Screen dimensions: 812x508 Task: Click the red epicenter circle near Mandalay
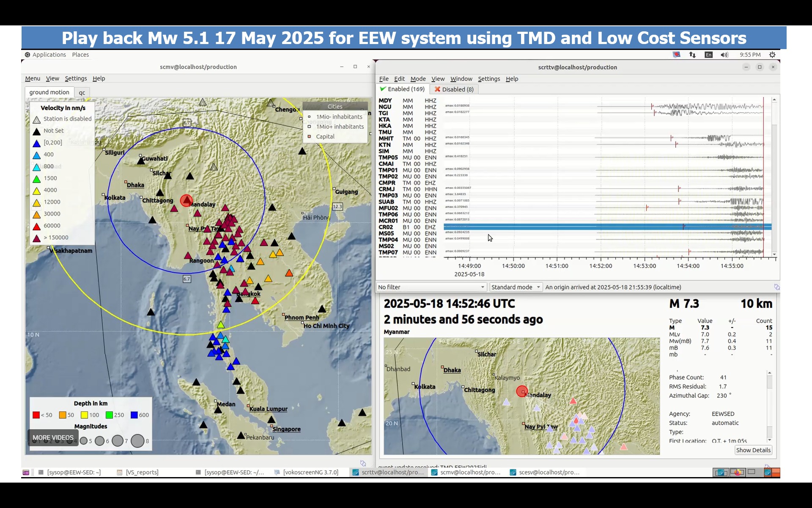[187, 201]
